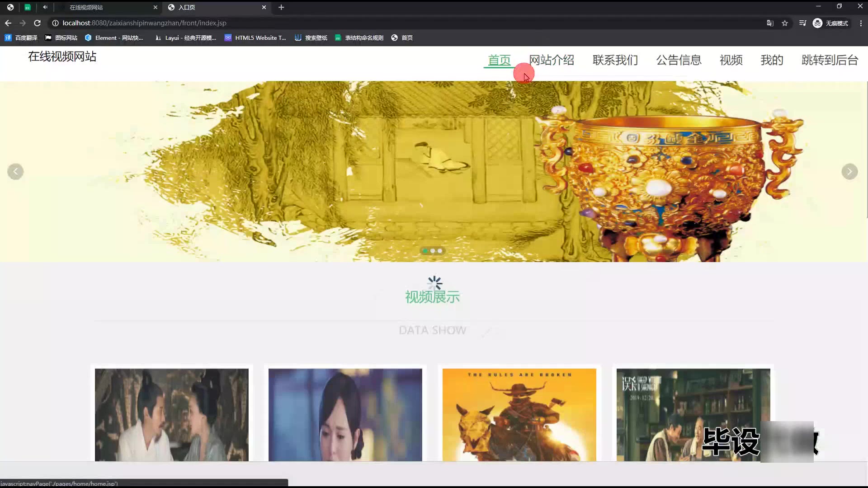This screenshot has width=868, height=488.
Task: Click the mute audio icon in the tab strip
Action: (45, 7)
